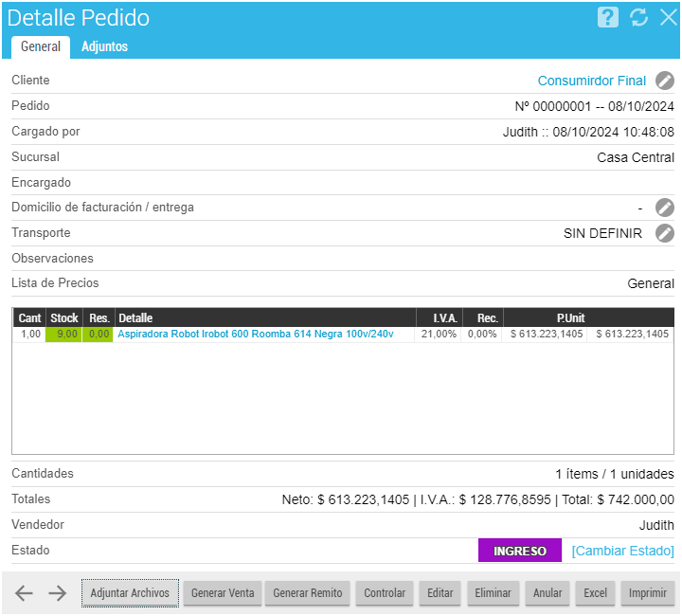The width and height of the screenshot is (682, 616).
Task: Click the refresh arrows icon in header
Action: tap(638, 17)
